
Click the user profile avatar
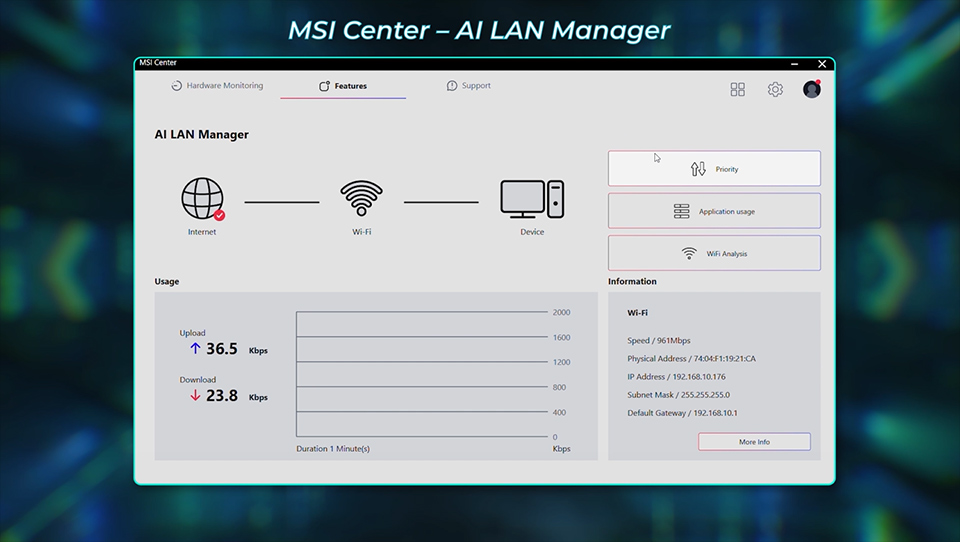coord(812,89)
